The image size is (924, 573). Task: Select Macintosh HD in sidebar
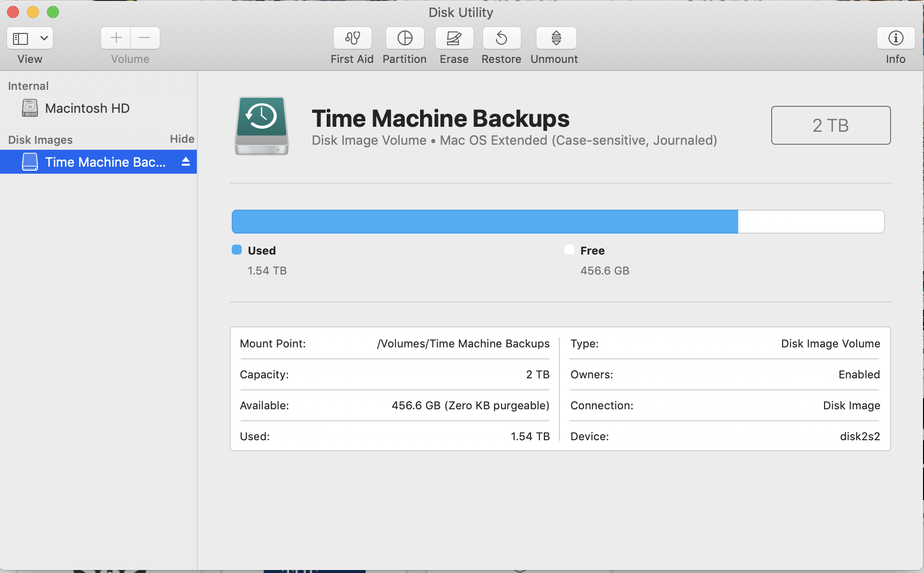pyautogui.click(x=98, y=108)
